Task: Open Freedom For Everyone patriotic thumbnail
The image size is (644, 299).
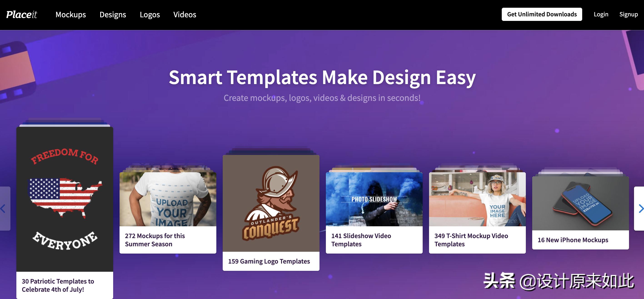Action: click(65, 199)
